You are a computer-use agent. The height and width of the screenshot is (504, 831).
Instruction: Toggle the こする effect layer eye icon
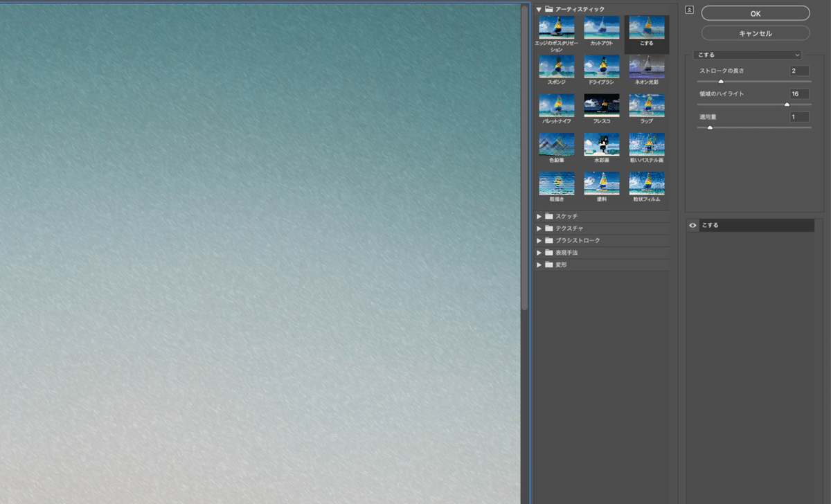click(692, 226)
